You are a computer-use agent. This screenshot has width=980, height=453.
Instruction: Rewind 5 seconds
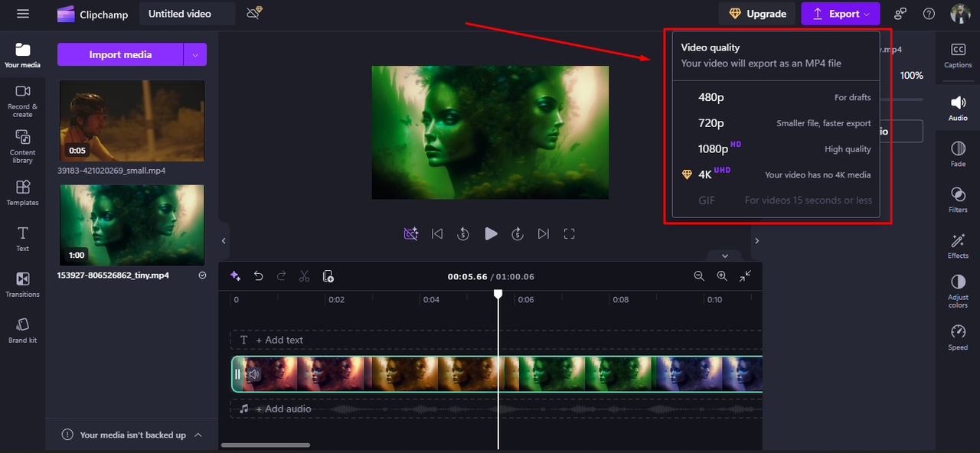click(x=463, y=233)
